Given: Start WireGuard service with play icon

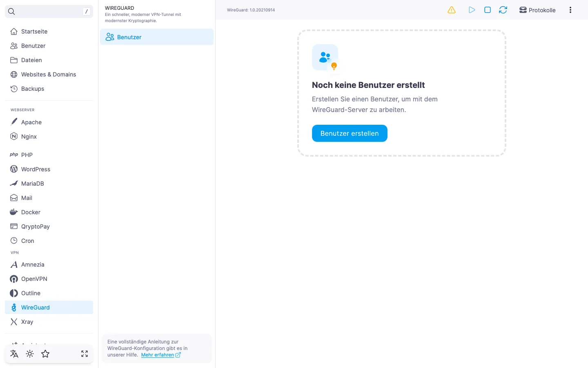Looking at the screenshot, I should coord(472,10).
